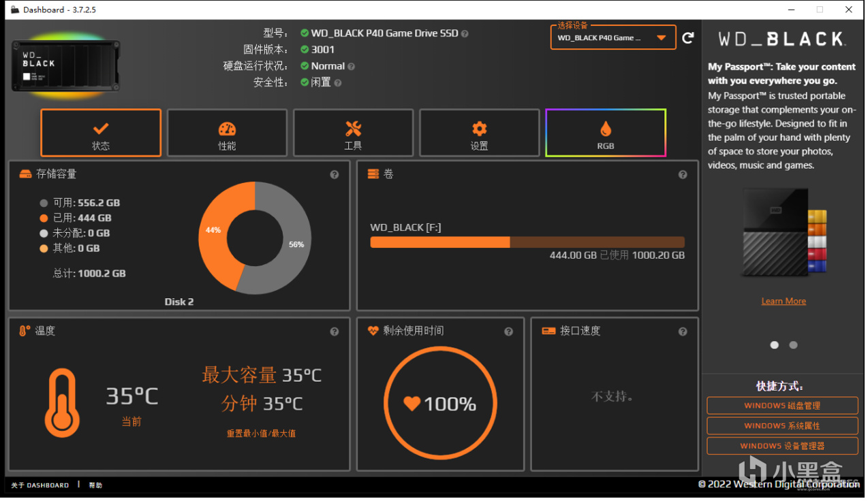
Task: Expand the 选择设备 device dropdown
Action: (x=613, y=37)
